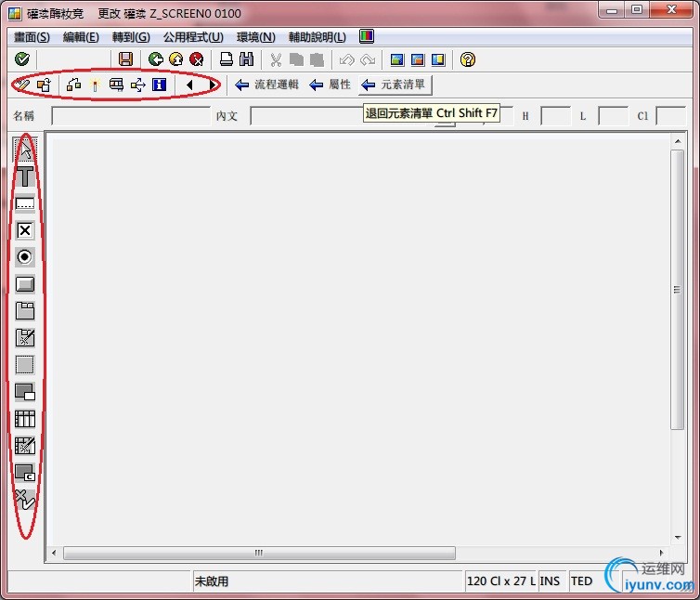Click the pencil display/change toggle icon
700x600 pixels.
tap(22, 85)
